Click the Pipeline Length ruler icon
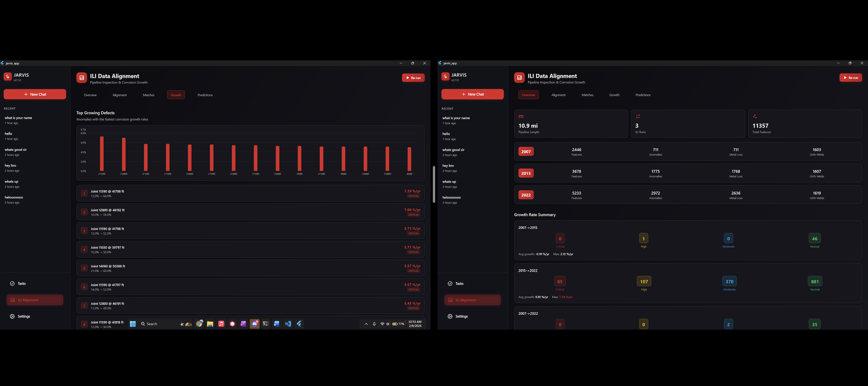The image size is (868, 386). pos(521,117)
